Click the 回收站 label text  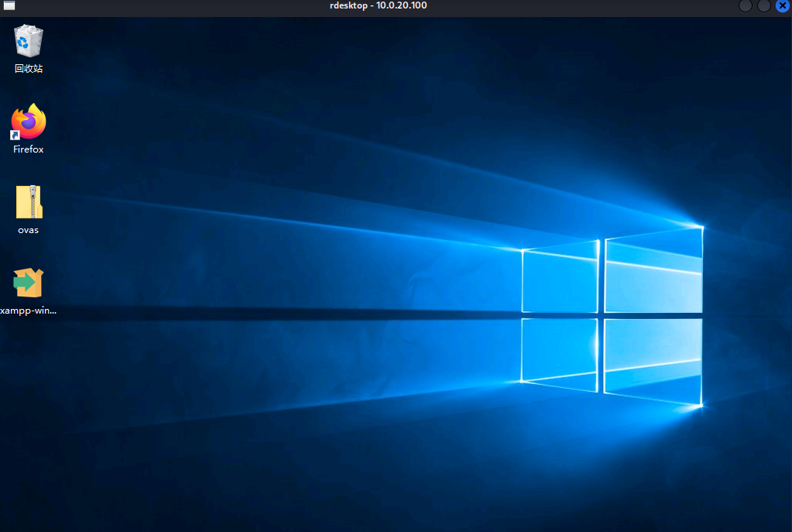(x=29, y=68)
